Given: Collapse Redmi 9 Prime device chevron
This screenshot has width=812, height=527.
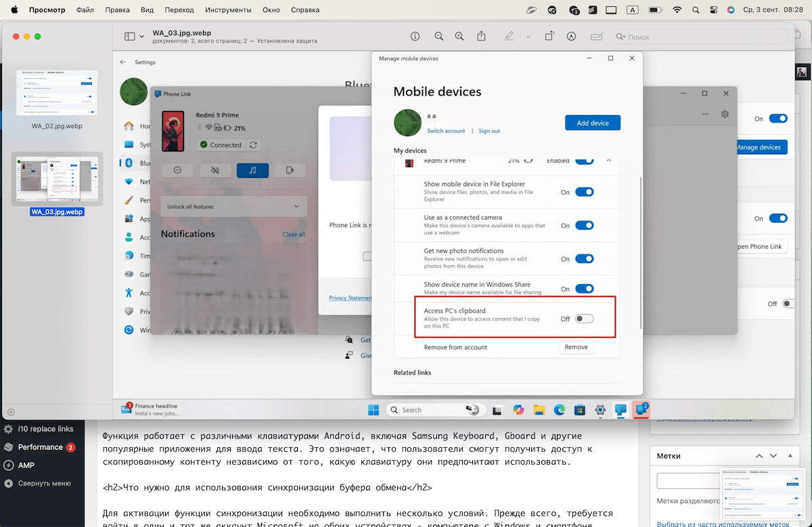Looking at the screenshot, I should [x=608, y=161].
